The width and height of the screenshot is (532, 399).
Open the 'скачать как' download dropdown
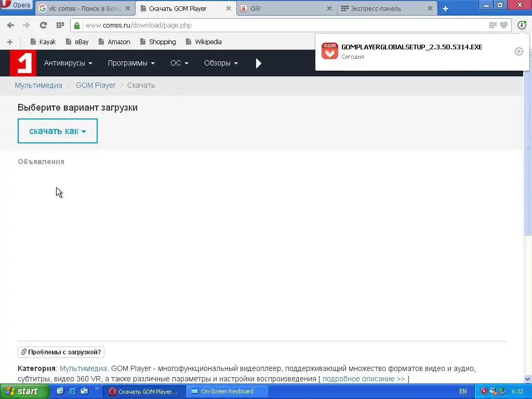(58, 131)
